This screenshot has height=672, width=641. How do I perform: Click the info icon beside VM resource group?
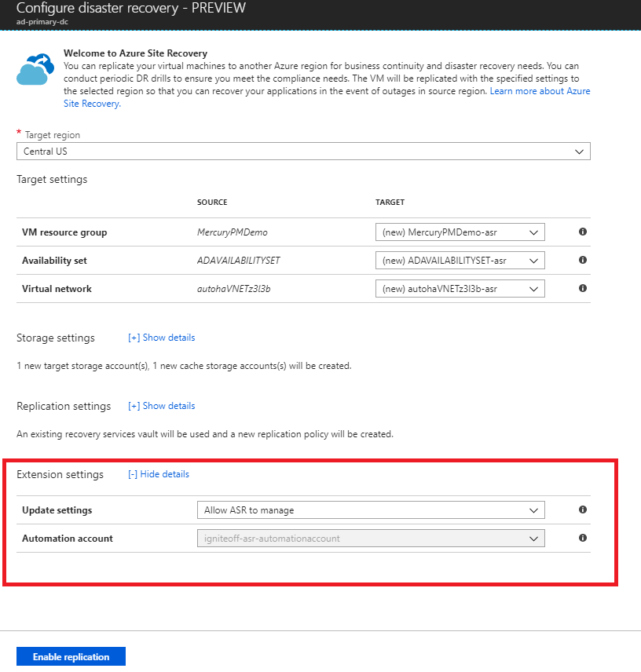pos(583,232)
